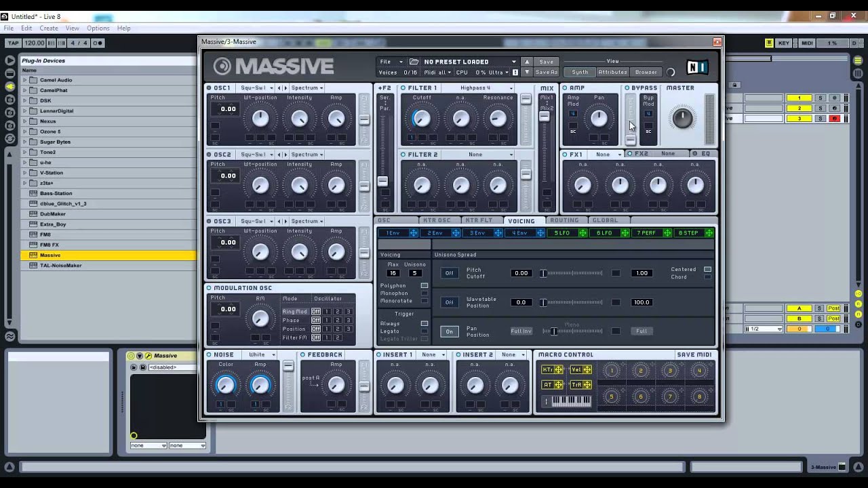
Task: Click the KTr macro source handle
Action: (x=559, y=370)
